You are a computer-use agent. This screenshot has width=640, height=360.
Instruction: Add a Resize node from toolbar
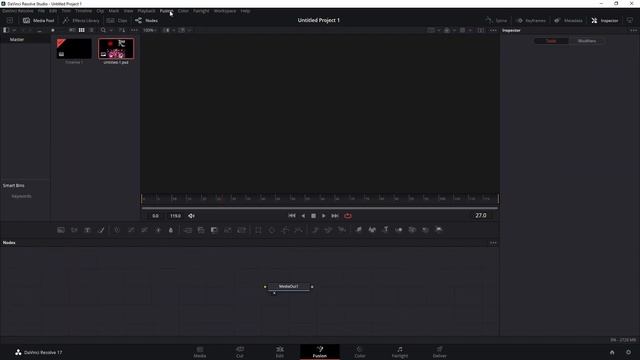click(x=228, y=230)
